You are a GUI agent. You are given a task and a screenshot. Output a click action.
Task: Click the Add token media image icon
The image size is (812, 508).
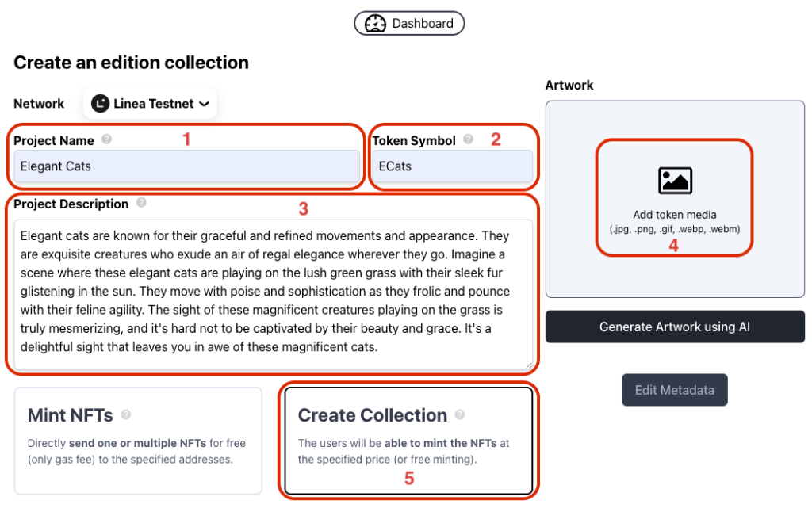tap(674, 180)
